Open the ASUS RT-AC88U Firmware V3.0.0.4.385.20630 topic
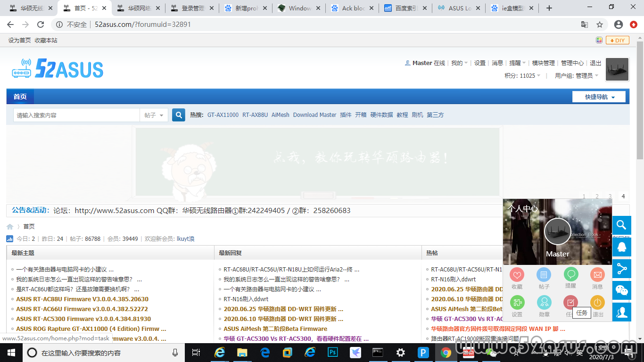644x362 pixels. pyautogui.click(x=82, y=299)
